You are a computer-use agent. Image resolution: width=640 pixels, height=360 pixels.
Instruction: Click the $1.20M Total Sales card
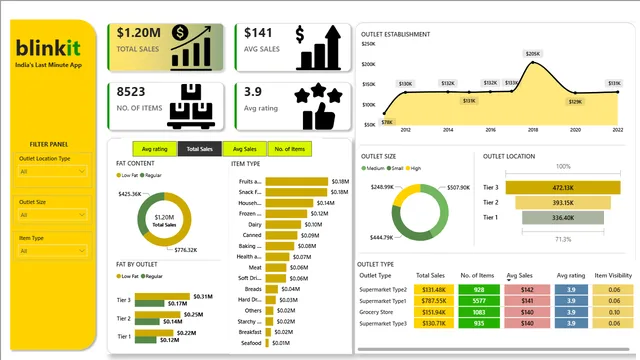click(166, 47)
